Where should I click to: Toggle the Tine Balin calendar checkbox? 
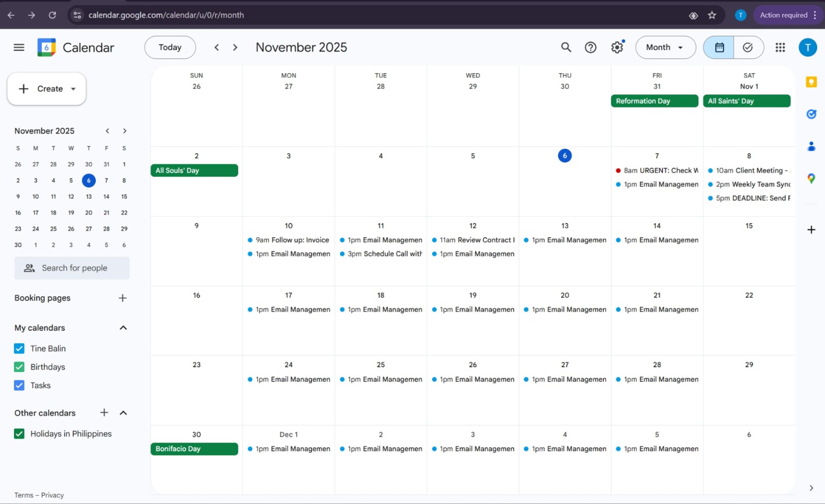[x=19, y=348]
